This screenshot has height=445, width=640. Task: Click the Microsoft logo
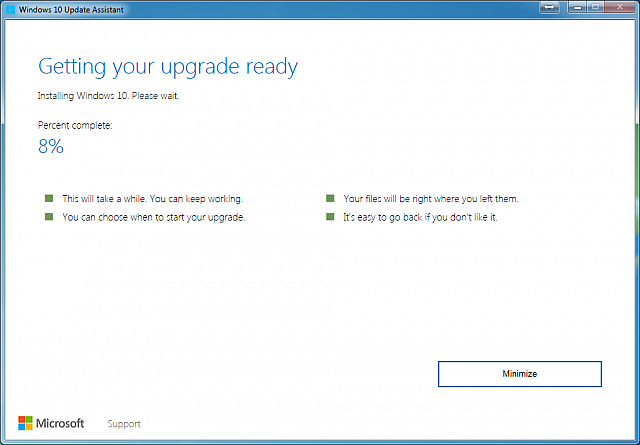(51, 423)
